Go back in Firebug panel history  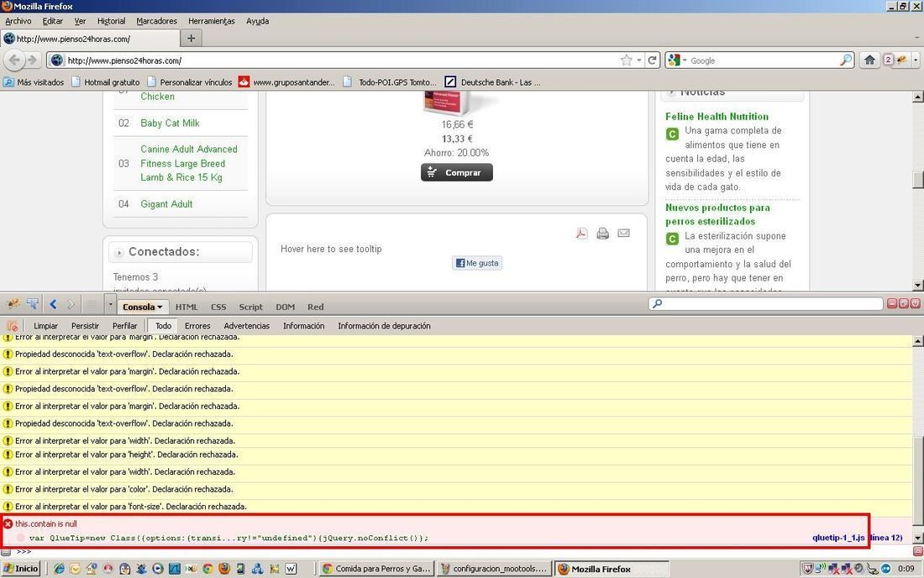point(53,304)
